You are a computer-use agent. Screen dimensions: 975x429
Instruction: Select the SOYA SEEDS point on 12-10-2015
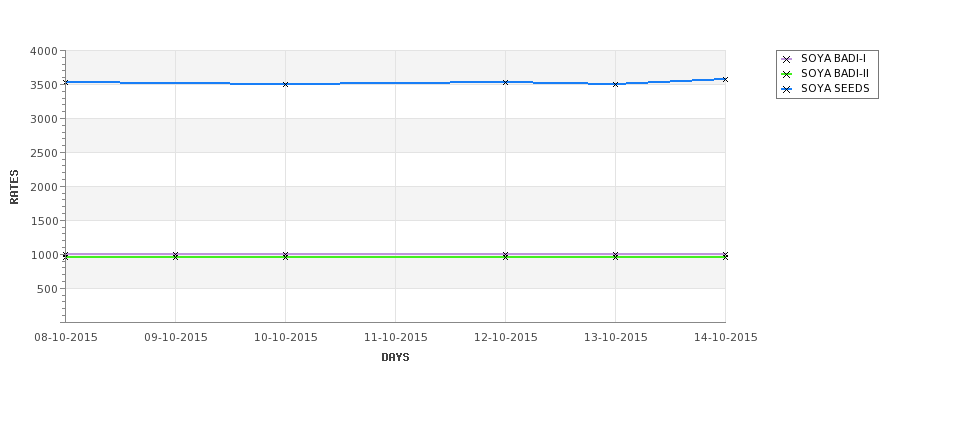tap(506, 82)
